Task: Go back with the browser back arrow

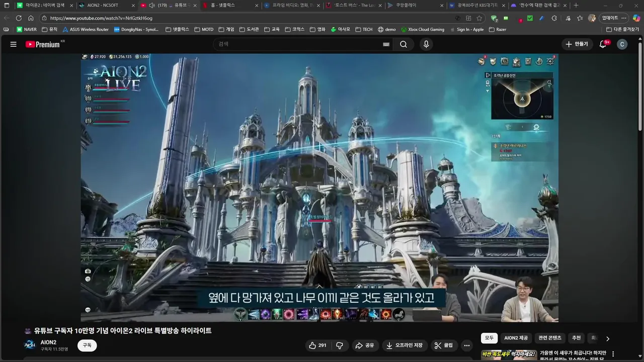Action: coord(7,18)
